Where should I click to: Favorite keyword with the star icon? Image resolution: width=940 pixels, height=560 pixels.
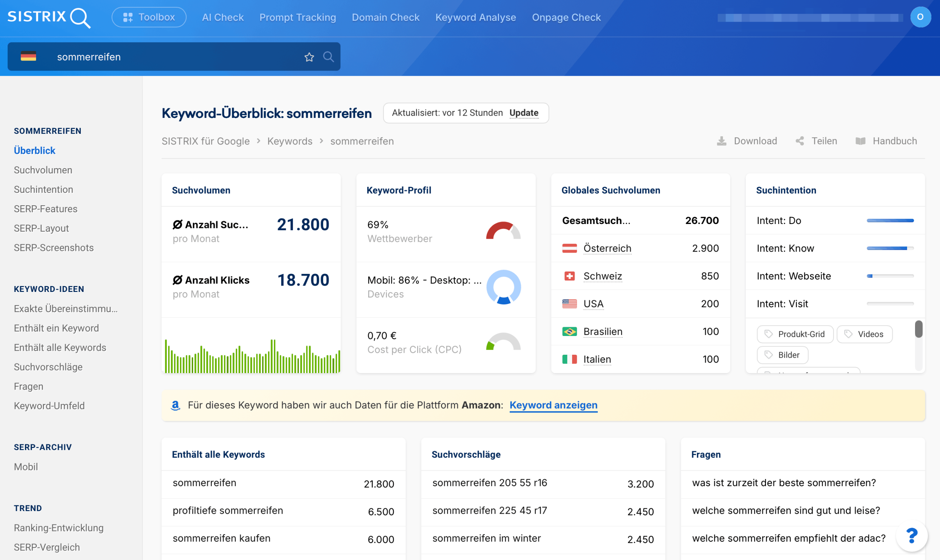point(309,57)
